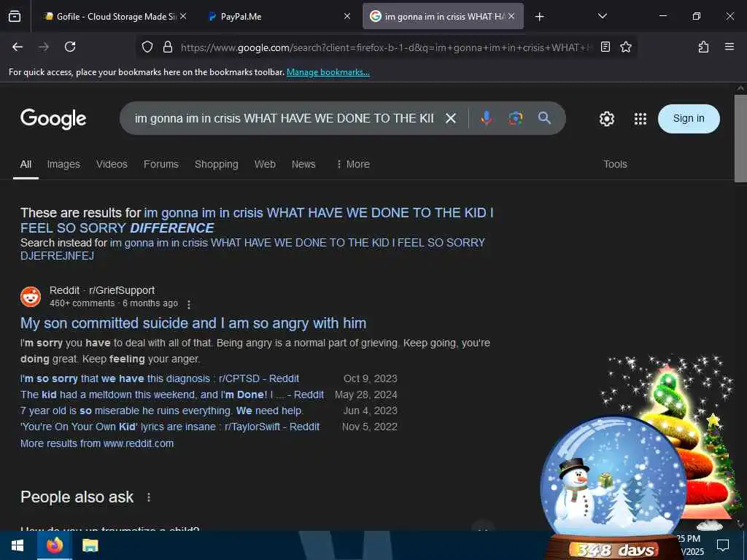Viewport: 747px width, 560px height.
Task: Open People also ask options dots
Action: coord(149,497)
